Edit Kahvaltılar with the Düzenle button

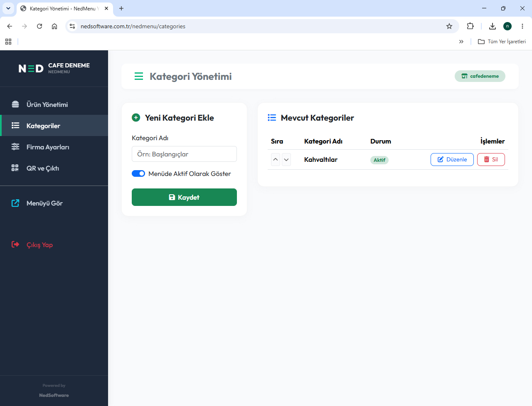(452, 159)
